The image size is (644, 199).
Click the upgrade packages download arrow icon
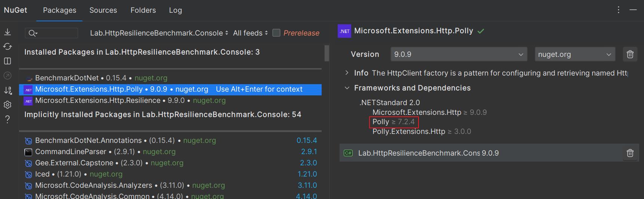click(7, 32)
